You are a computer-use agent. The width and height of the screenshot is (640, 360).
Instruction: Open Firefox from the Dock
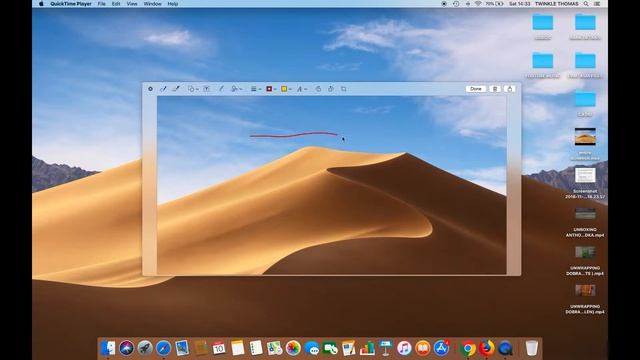(x=487, y=348)
